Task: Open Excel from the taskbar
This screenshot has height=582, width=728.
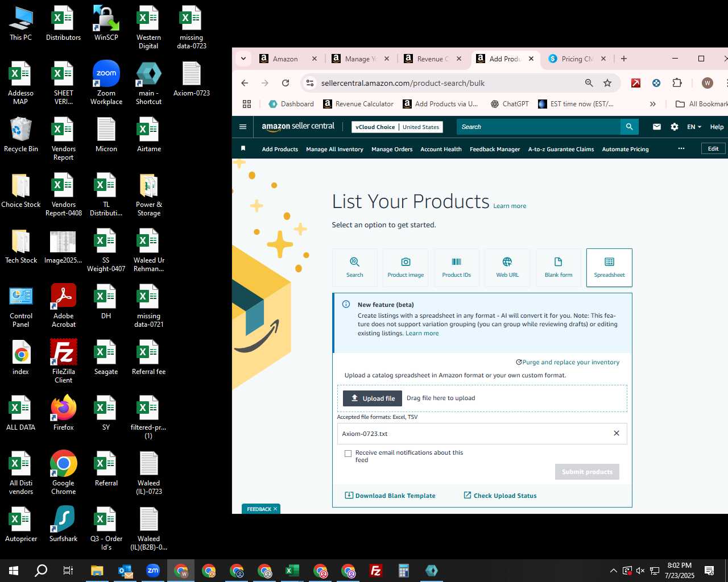Action: pos(292,571)
